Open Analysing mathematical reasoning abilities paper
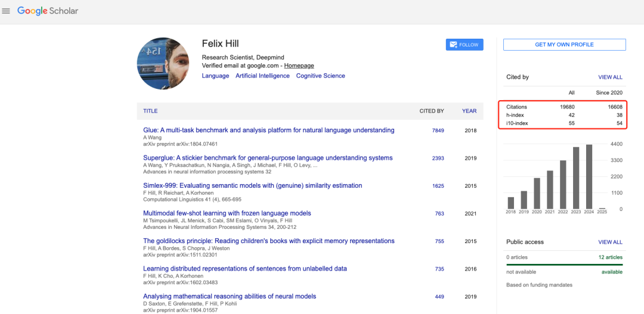The height and width of the screenshot is (314, 644). click(x=230, y=296)
